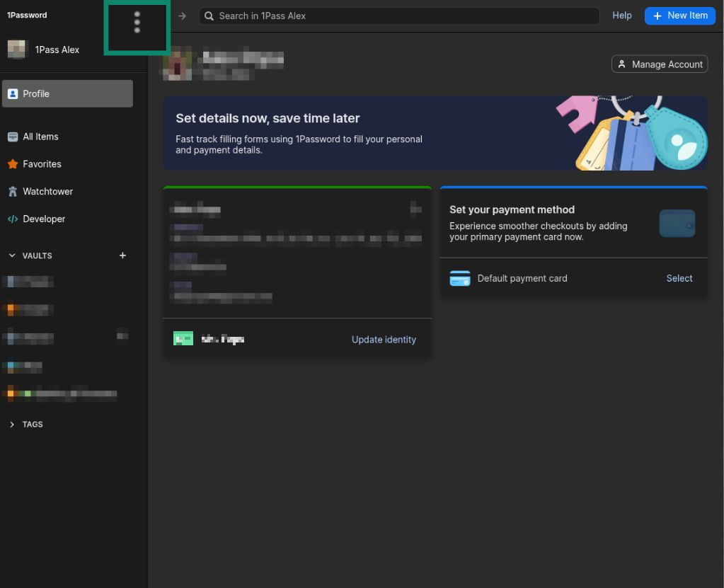Click the default payment card icon

pos(460,279)
